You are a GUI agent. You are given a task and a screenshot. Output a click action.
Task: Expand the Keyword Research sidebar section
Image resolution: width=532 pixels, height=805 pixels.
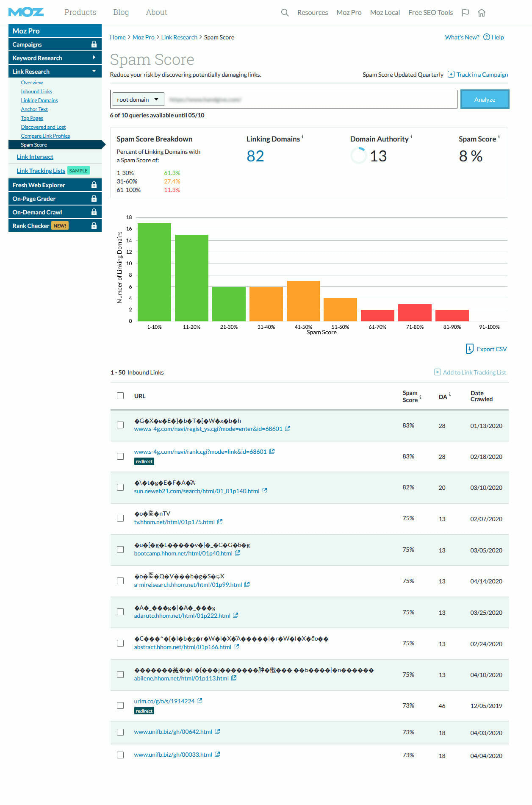point(55,58)
